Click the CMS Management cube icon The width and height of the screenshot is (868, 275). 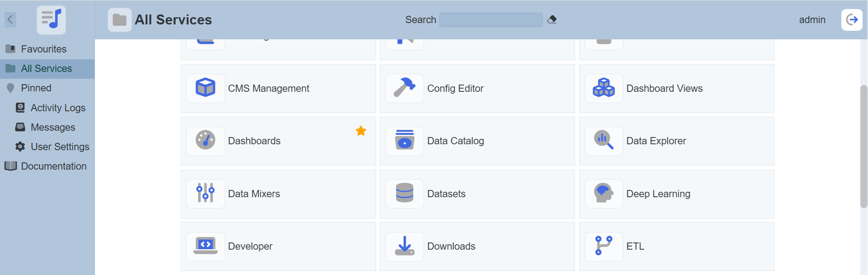click(205, 88)
